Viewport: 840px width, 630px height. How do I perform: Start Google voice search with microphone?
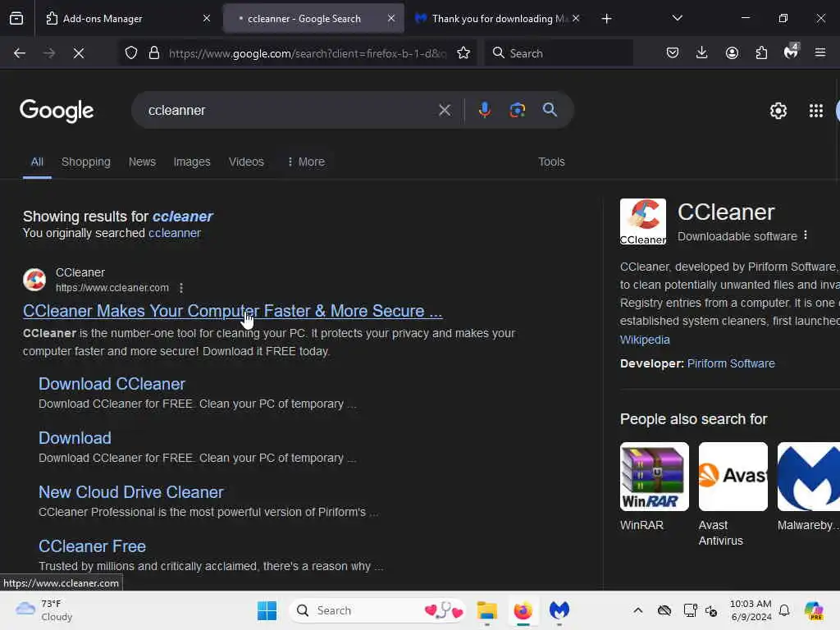coord(484,110)
